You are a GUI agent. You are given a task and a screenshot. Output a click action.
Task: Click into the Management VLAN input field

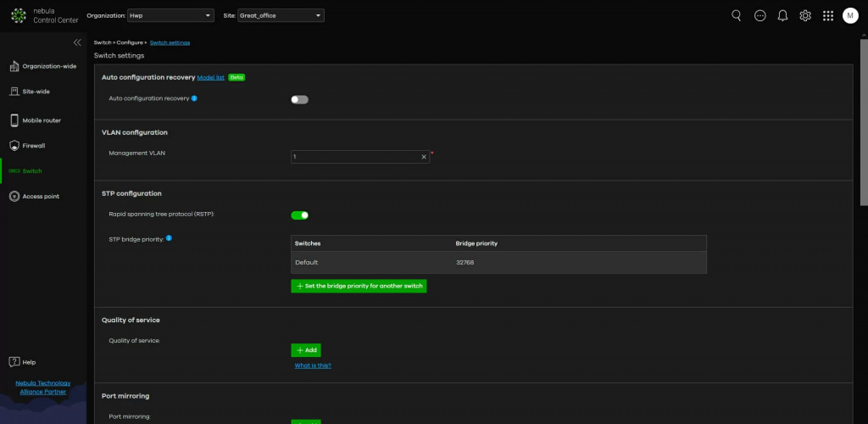[354, 157]
